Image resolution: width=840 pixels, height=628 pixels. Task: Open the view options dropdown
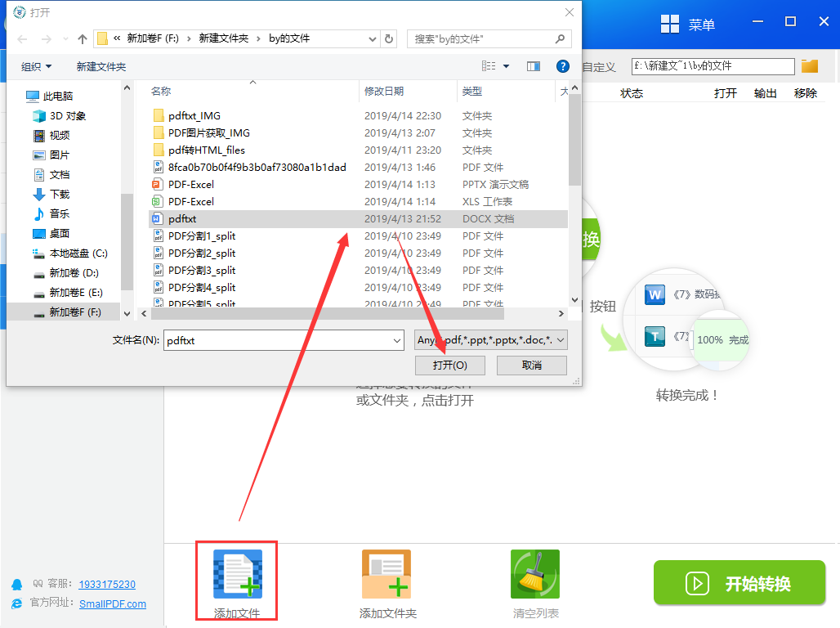pyautogui.click(x=506, y=66)
